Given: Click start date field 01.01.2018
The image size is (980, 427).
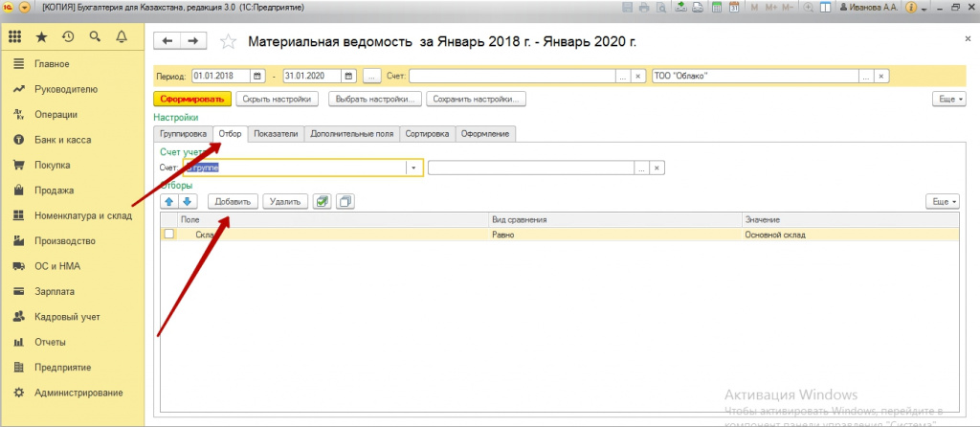Looking at the screenshot, I should pyautogui.click(x=221, y=76).
